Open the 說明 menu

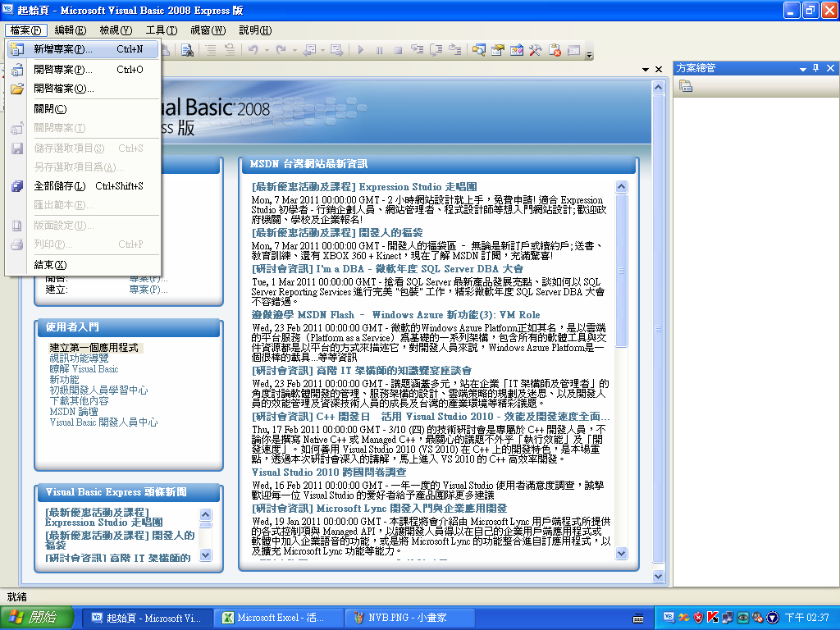(x=255, y=30)
